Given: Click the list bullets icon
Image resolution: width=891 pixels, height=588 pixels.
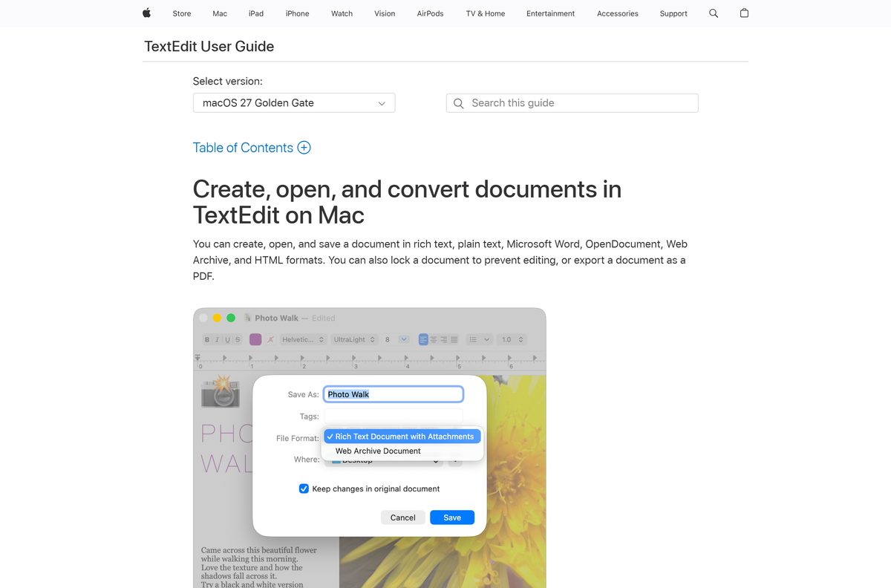Looking at the screenshot, I should [x=473, y=339].
